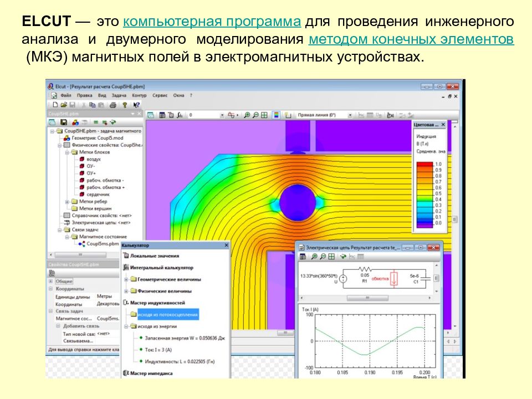Collapse the Связи задач node
The width and height of the screenshot is (532, 399).
click(x=59, y=229)
